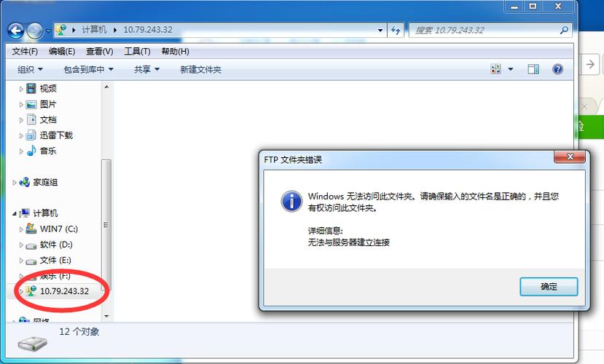Click the navigation pane scroll up arrow

tap(106, 87)
